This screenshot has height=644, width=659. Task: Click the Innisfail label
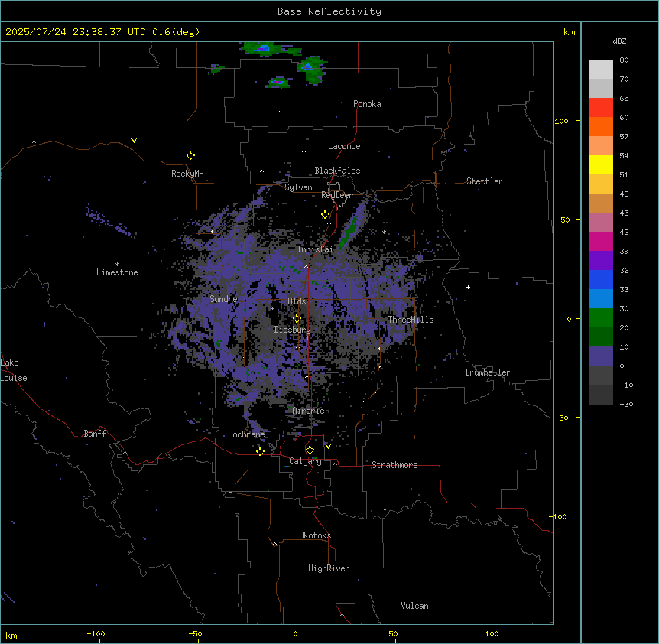[317, 249]
